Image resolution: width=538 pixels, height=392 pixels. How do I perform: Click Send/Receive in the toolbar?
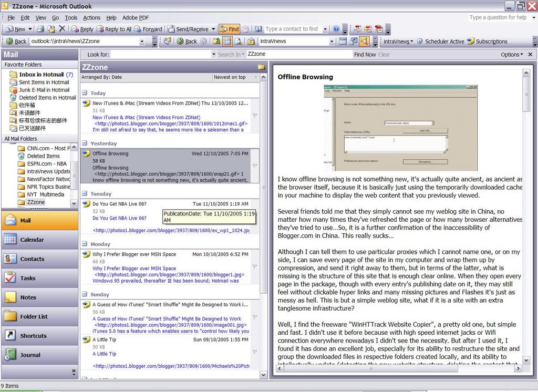(x=188, y=29)
